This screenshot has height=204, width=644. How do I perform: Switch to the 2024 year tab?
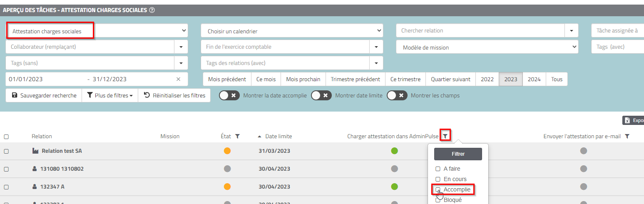click(534, 79)
